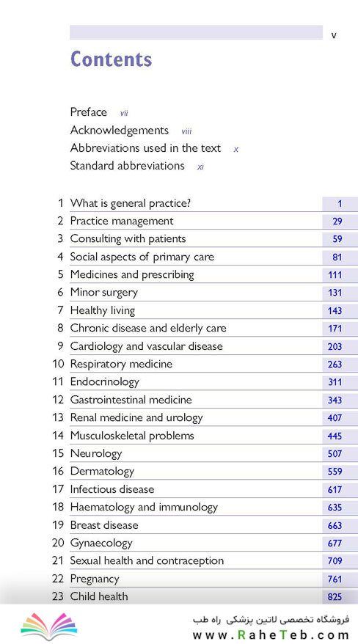Open Consulting with patients chapter

pos(128,238)
